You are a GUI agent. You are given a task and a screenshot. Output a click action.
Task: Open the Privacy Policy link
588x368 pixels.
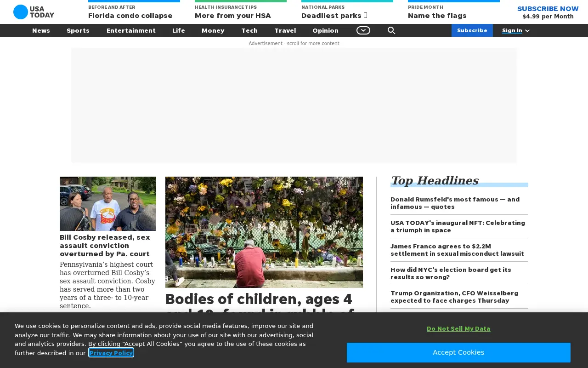click(111, 353)
